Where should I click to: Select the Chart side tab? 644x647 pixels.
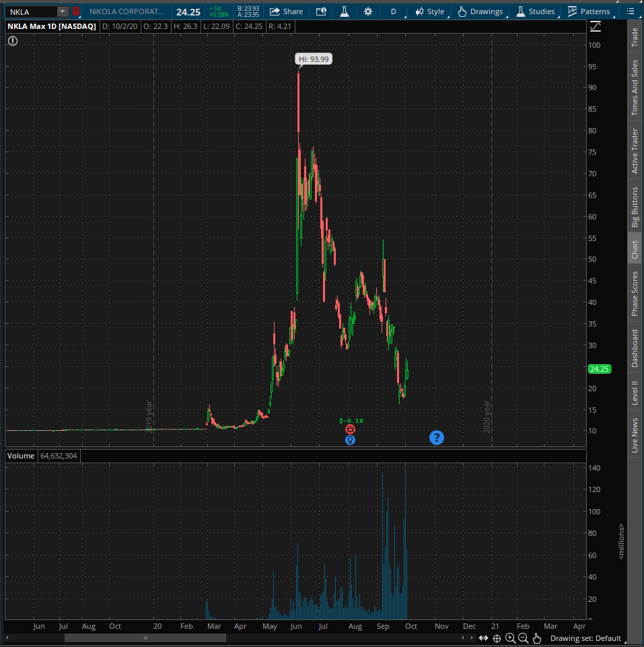(x=635, y=250)
